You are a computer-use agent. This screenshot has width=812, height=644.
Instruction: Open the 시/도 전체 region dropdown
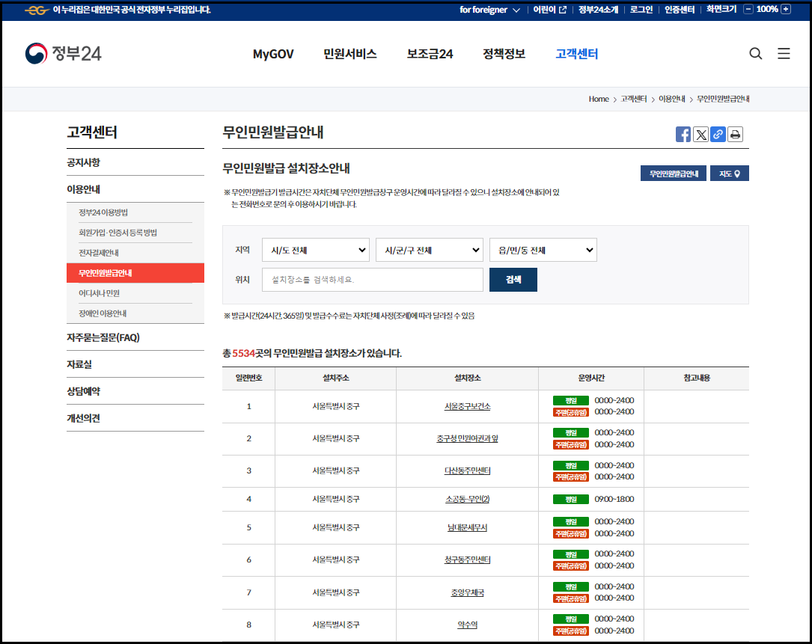coord(315,250)
